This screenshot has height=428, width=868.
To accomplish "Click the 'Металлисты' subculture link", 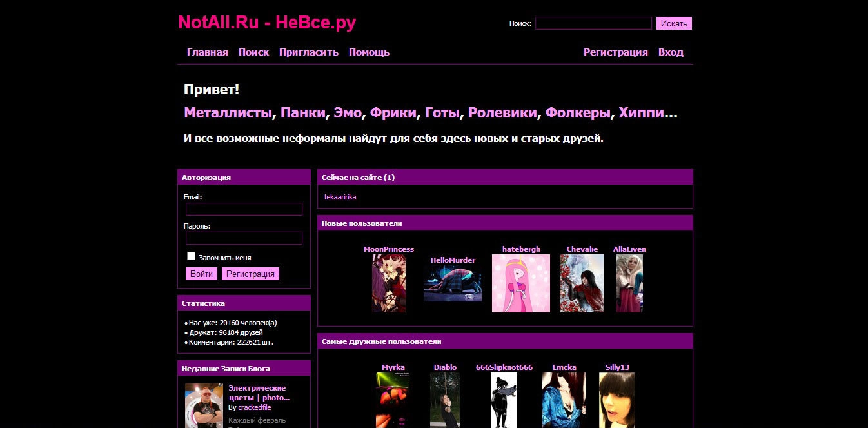I will coord(228,113).
